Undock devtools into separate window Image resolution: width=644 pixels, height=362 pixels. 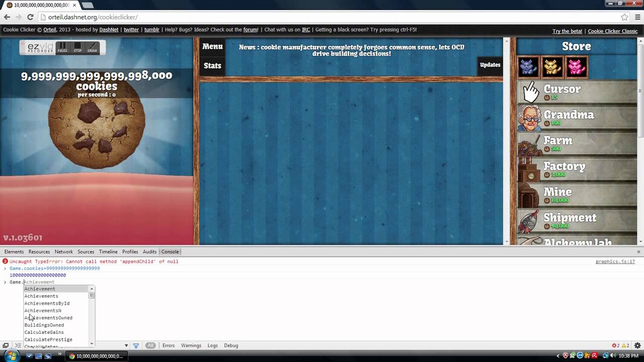pos(6,346)
